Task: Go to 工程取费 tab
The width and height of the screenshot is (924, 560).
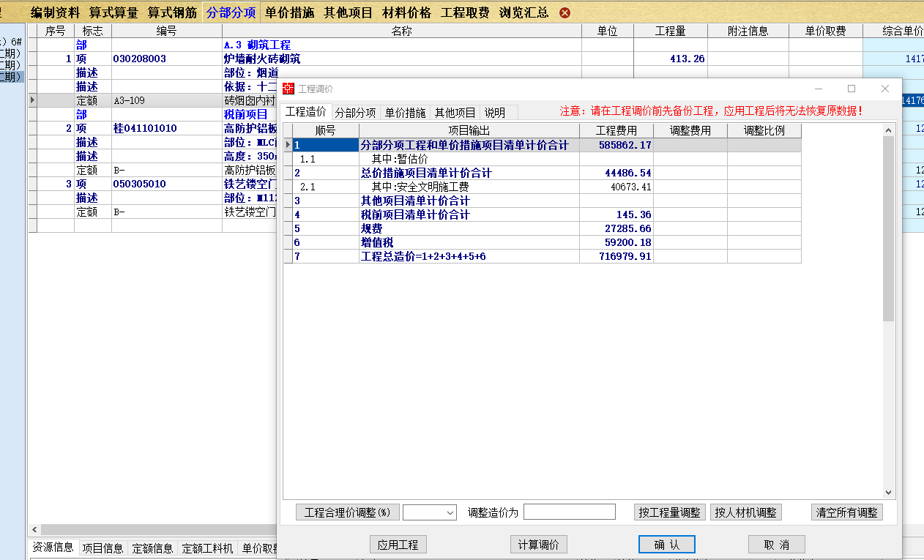Action: (465, 12)
